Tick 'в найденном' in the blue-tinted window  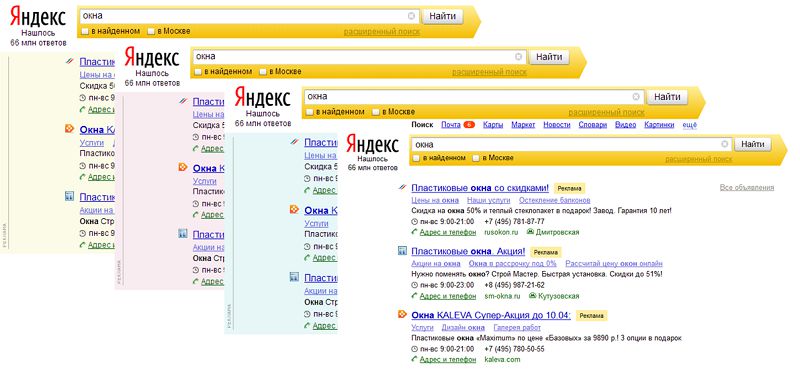pos(309,112)
